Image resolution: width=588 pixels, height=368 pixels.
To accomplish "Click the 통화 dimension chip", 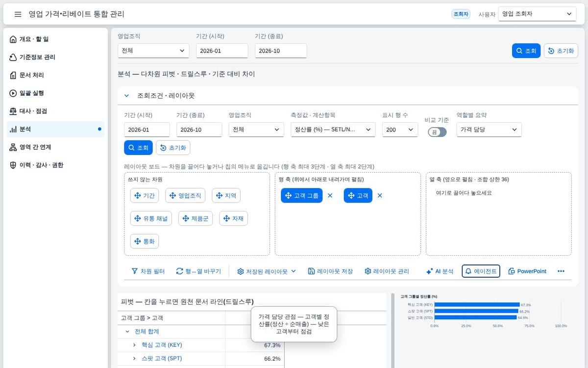I will click(x=145, y=241).
